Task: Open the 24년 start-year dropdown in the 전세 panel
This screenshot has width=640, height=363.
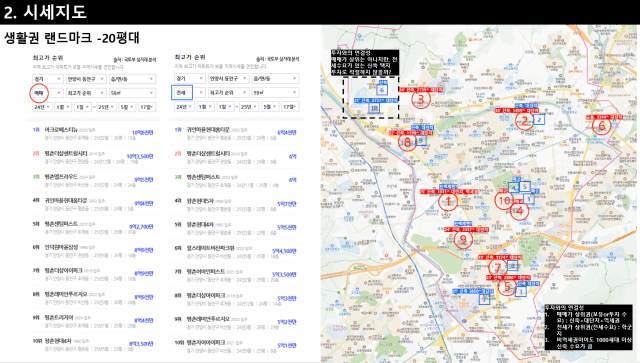Action: point(184,107)
